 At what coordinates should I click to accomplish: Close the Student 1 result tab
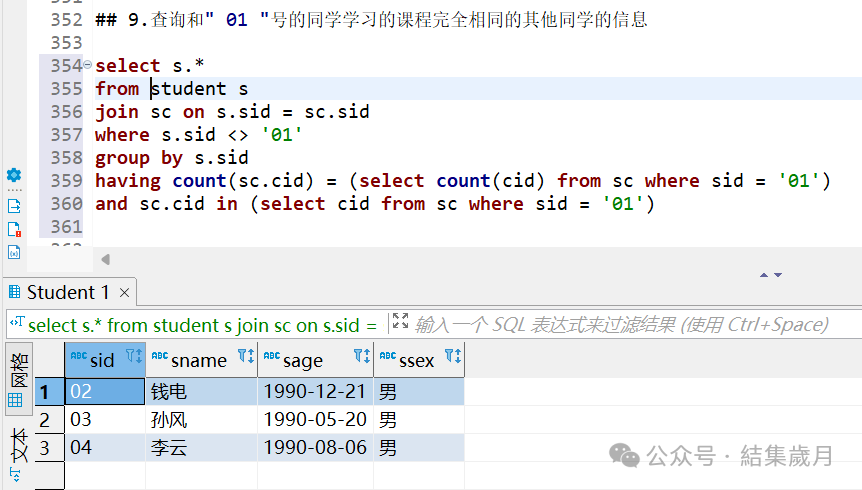pos(125,293)
